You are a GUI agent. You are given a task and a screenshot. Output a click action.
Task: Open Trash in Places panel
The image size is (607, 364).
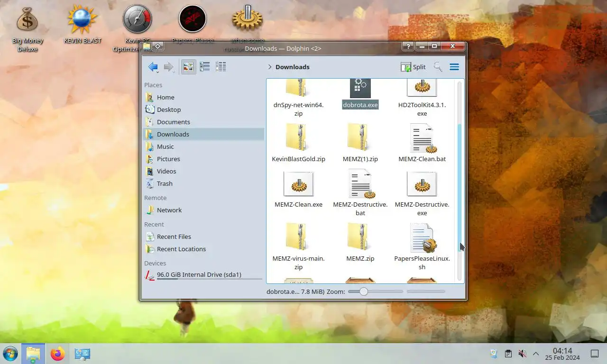click(x=203, y=183)
